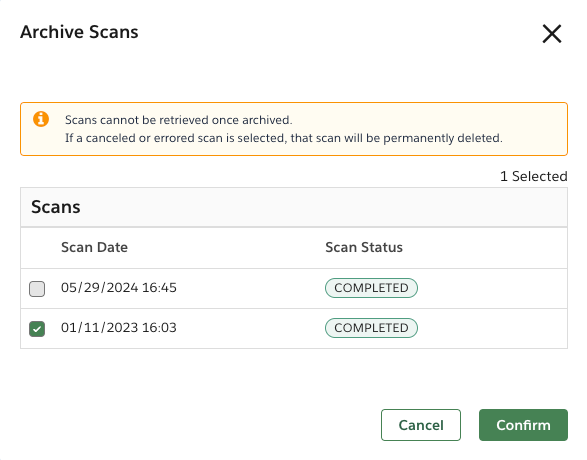587x460 pixels.
Task: Close the Archive Scans dialog with X
Action: [552, 34]
